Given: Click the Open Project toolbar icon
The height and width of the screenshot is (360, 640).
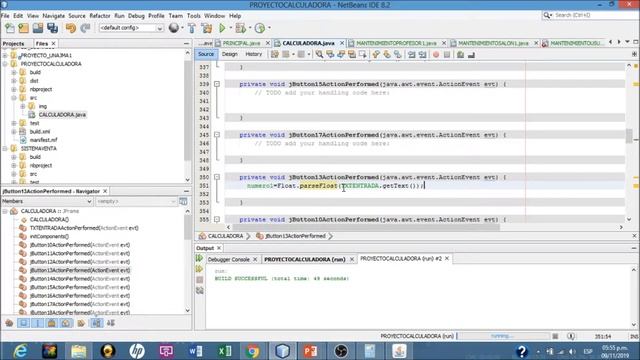Looking at the screenshot, I should [x=38, y=28].
